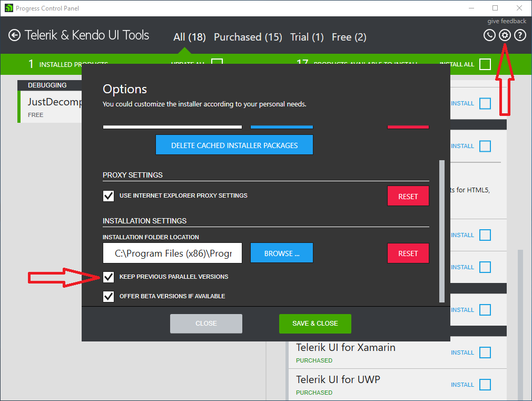Image resolution: width=532 pixels, height=401 pixels.
Task: Minimize the Progress Control Panel window
Action: pyautogui.click(x=471, y=8)
